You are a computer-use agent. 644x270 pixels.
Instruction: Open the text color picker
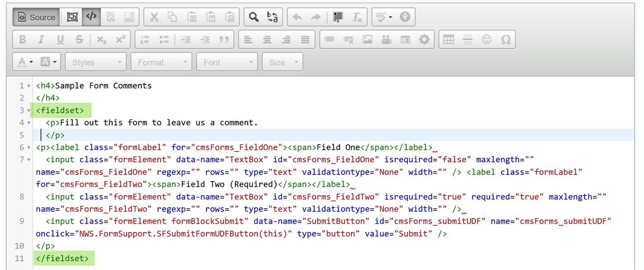[x=24, y=62]
